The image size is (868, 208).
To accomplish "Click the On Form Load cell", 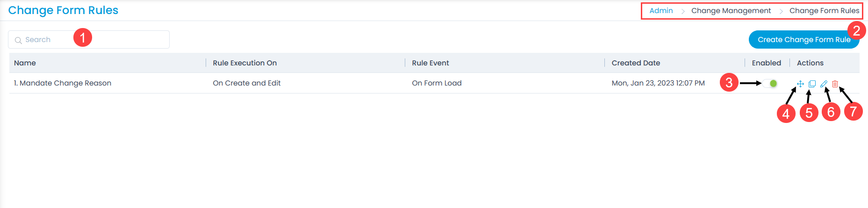I will click(437, 83).
